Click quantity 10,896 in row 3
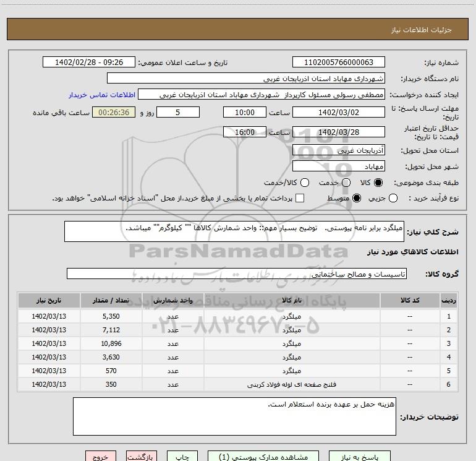 tap(111, 343)
